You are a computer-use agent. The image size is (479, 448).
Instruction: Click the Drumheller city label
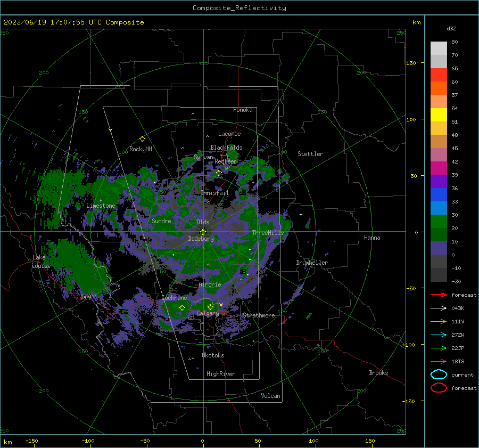click(x=312, y=263)
